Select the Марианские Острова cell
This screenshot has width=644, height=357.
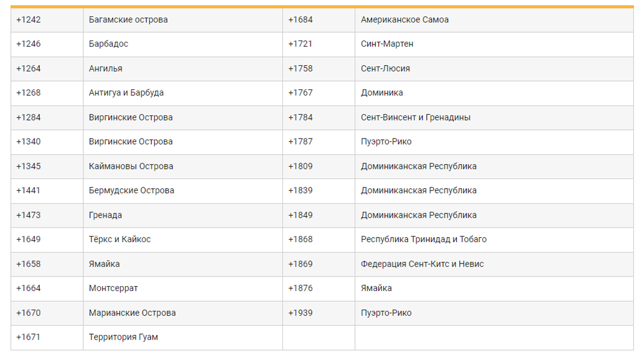132,313
